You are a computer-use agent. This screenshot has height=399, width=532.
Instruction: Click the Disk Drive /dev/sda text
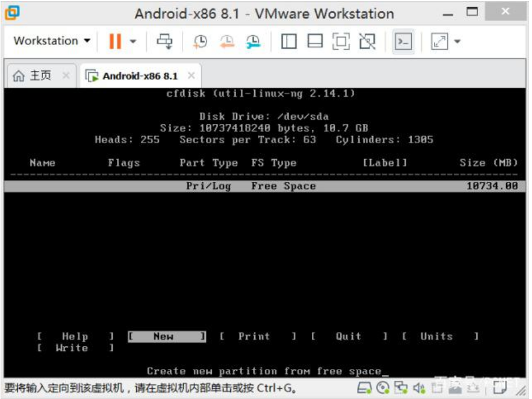click(264, 117)
